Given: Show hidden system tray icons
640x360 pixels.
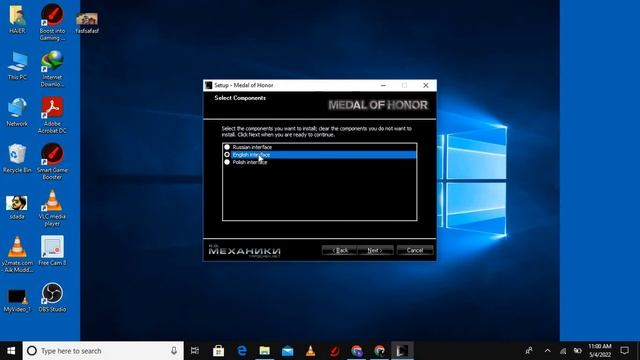Looking at the screenshot, I should click(547, 351).
